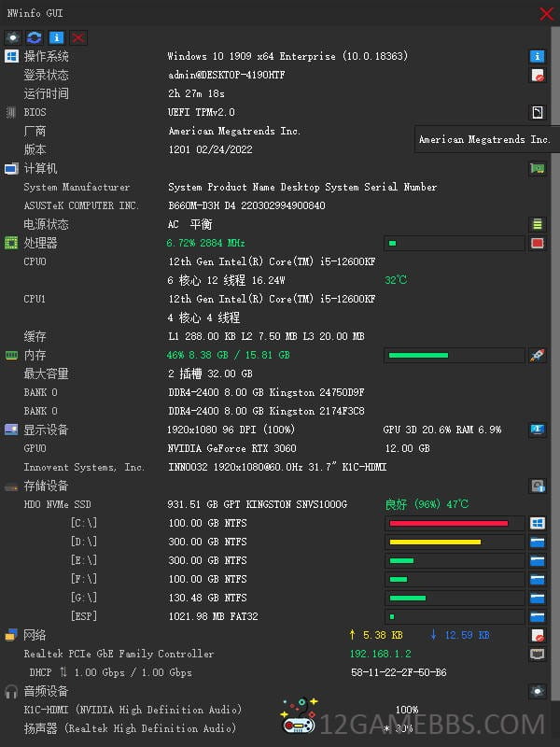
Task: Open the BIOS firmware details icon
Action: pyautogui.click(x=537, y=112)
